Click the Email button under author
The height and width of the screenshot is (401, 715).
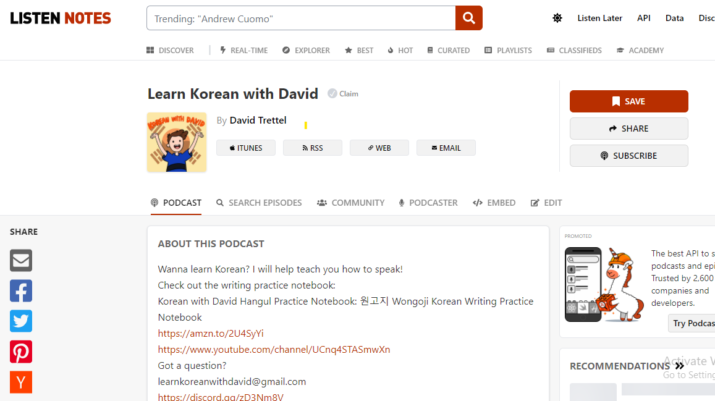(446, 148)
